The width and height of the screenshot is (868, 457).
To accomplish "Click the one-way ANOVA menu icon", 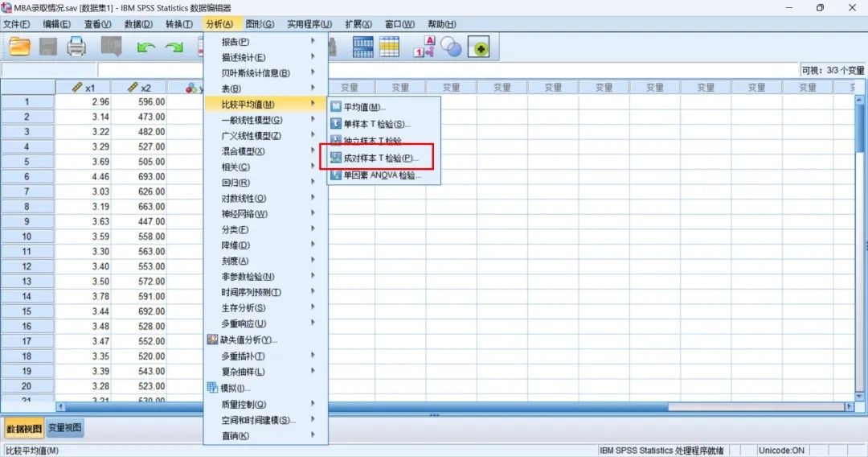I will [x=336, y=175].
